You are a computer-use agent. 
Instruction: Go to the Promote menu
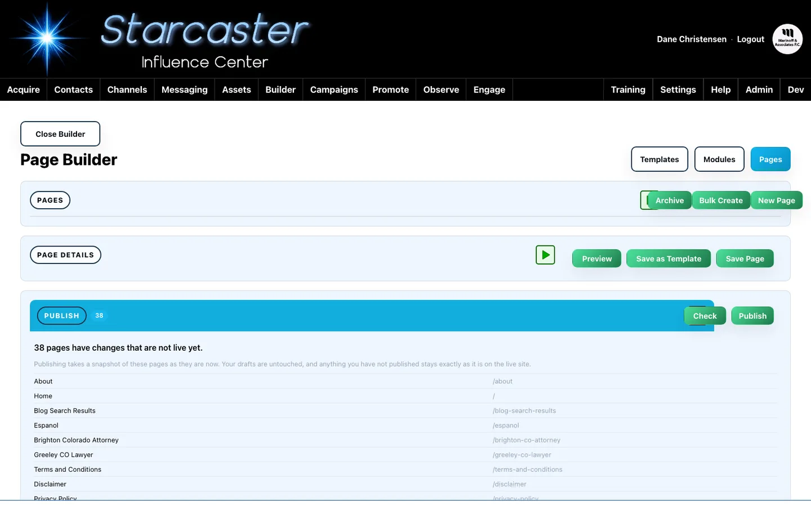[x=391, y=90]
